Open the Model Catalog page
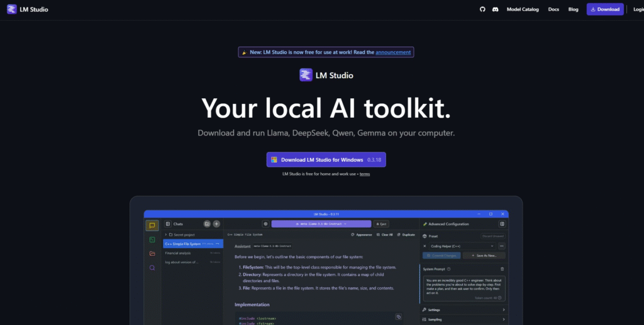 pyautogui.click(x=523, y=9)
